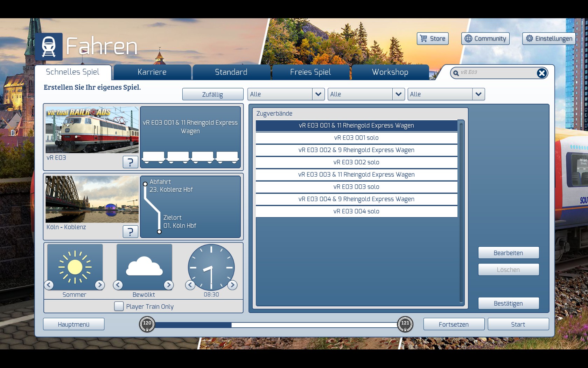This screenshot has width=588, height=368.
Task: Open the Schnelles Spiel tab
Action: click(73, 72)
